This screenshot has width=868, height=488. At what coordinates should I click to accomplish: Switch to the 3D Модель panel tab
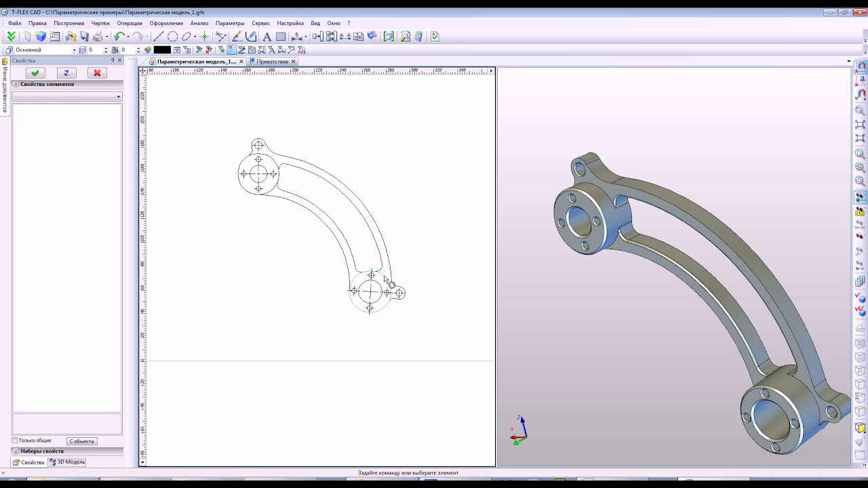pos(67,462)
